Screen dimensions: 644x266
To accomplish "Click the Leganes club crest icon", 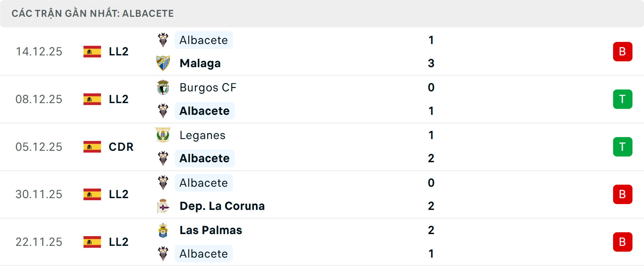I will pyautogui.click(x=163, y=135).
